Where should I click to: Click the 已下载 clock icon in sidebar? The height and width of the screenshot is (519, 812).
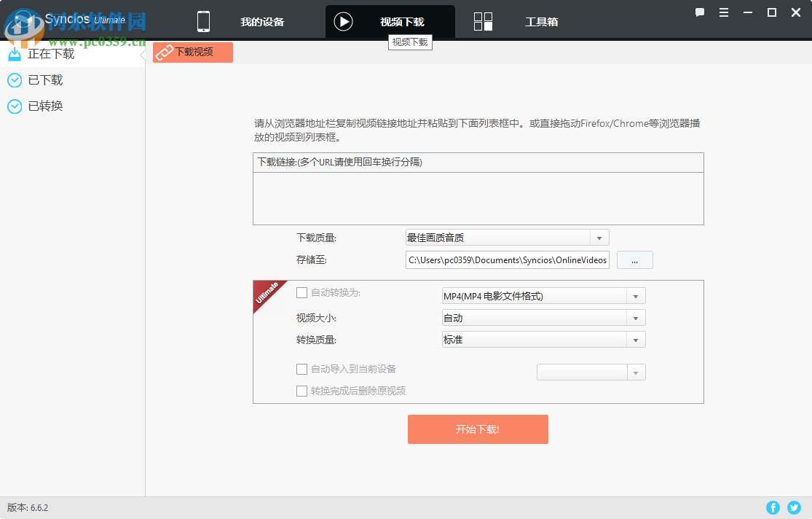point(13,79)
